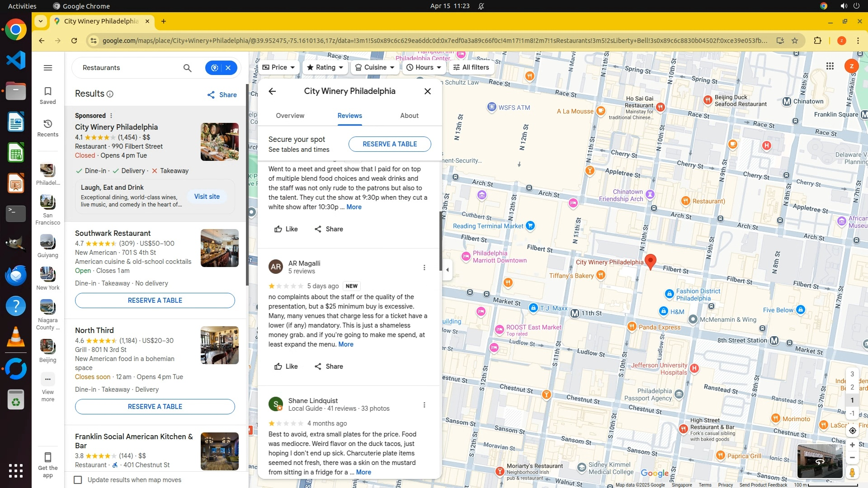Click the map zoom in plus button
This screenshot has width=868, height=488.
point(852,445)
